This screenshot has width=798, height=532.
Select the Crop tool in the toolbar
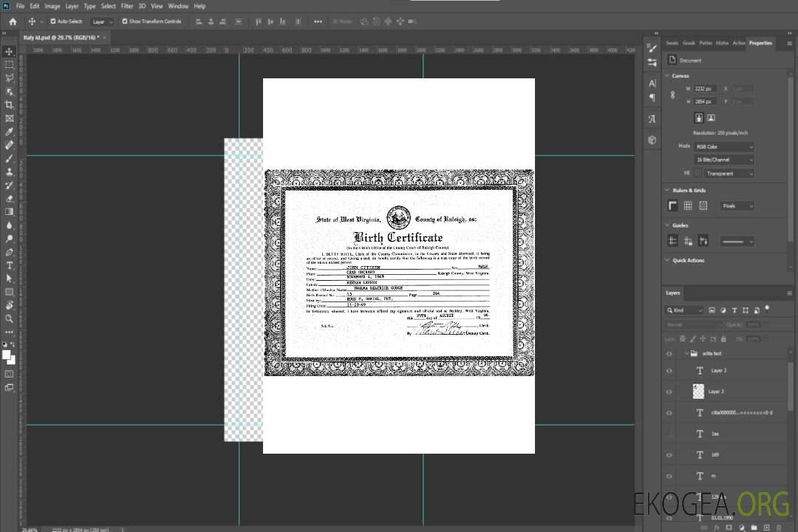click(10, 105)
